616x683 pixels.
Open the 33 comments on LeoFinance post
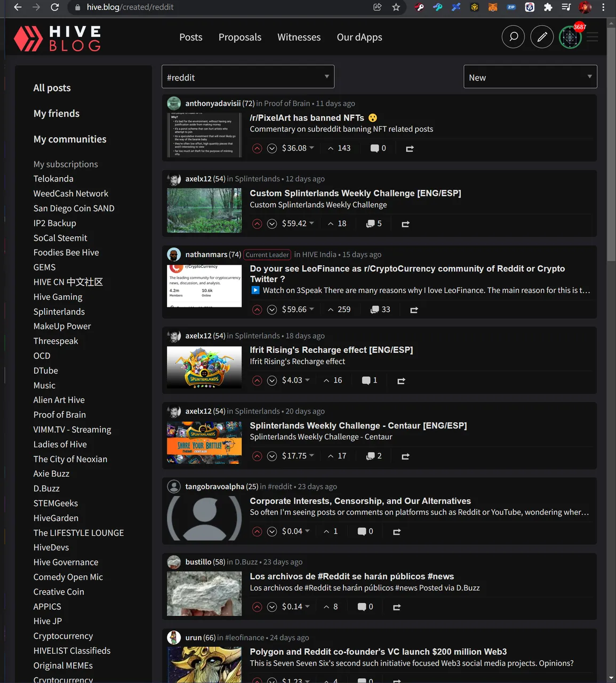click(381, 309)
